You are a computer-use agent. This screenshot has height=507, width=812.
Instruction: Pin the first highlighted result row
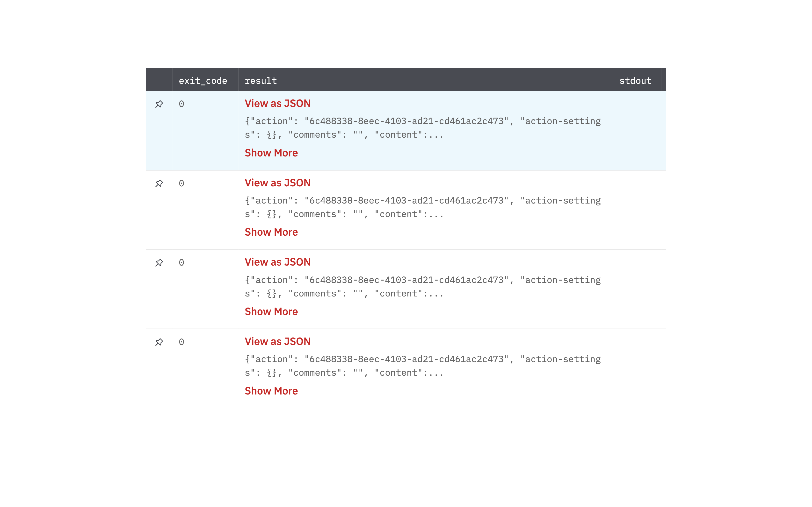159,104
